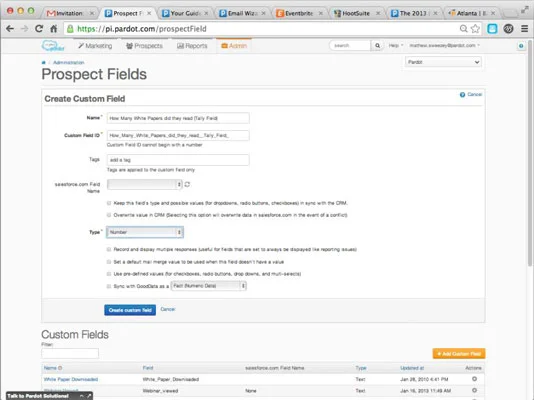
Task: Bookmark this page with the star icon
Action: pyautogui.click(x=475, y=29)
